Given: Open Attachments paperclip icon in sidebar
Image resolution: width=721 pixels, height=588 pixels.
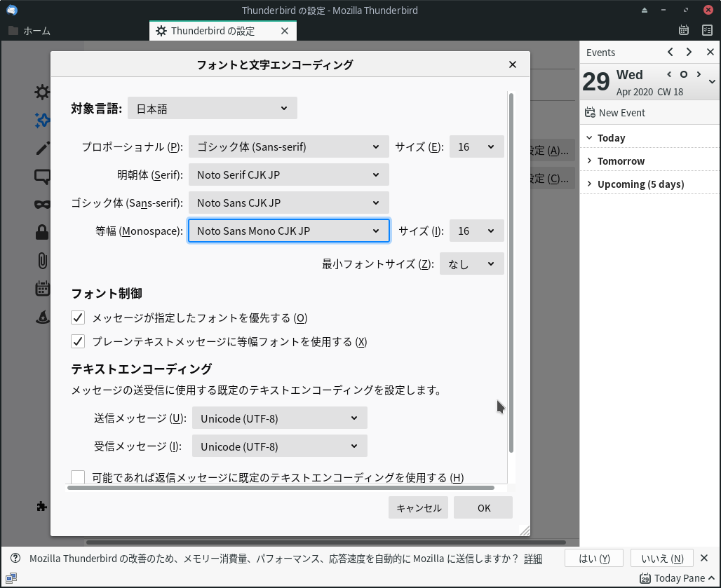Looking at the screenshot, I should pyautogui.click(x=42, y=261).
